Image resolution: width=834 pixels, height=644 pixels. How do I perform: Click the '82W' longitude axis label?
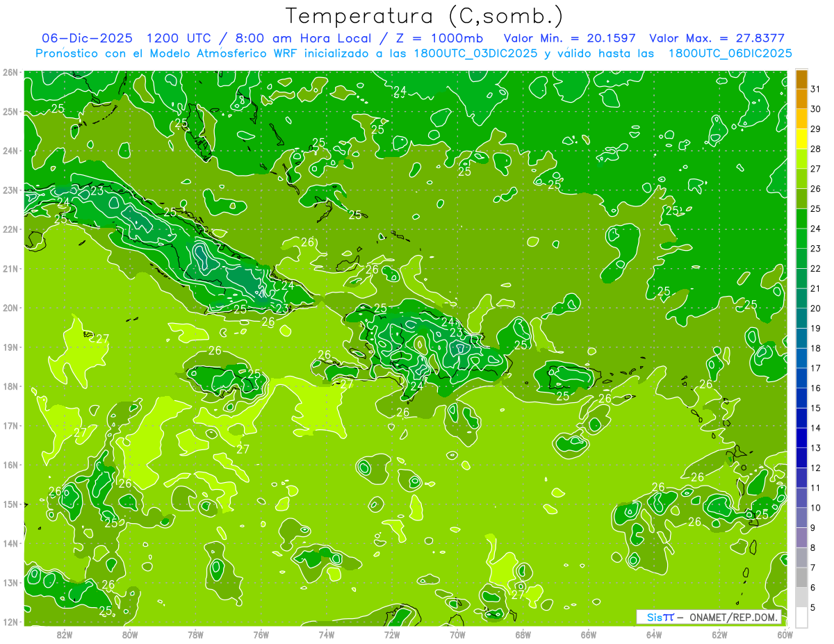(x=65, y=634)
